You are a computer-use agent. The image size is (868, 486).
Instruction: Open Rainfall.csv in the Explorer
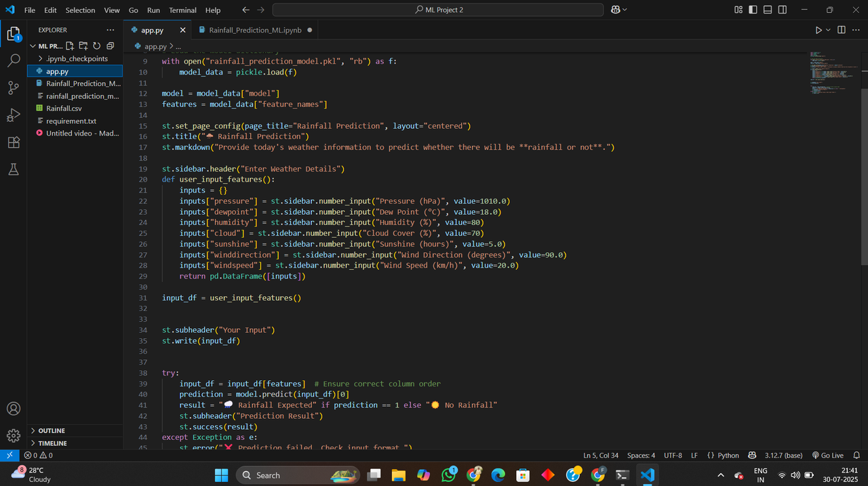75,108
